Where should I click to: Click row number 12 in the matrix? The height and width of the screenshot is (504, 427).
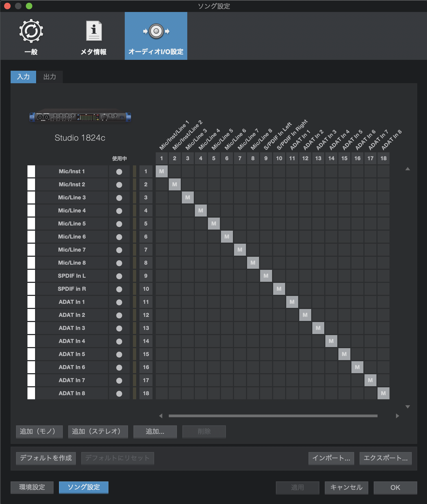click(x=146, y=315)
